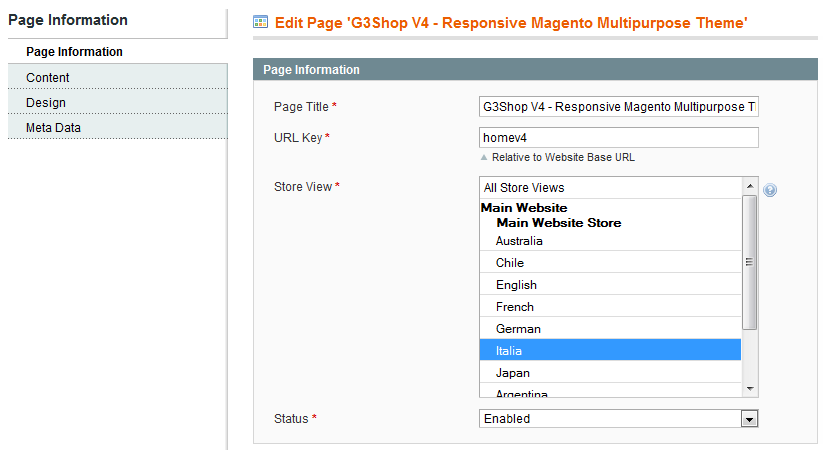This screenshot has height=450, width=823.
Task: Open the Status dropdown arrow
Action: pos(749,419)
